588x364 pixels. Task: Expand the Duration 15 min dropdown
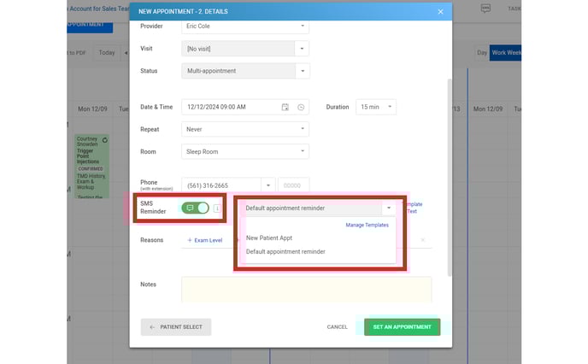[376, 107]
